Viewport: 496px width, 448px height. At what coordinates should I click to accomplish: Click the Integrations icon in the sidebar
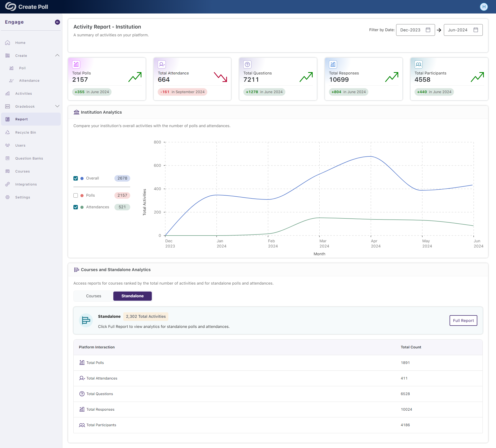click(x=8, y=184)
